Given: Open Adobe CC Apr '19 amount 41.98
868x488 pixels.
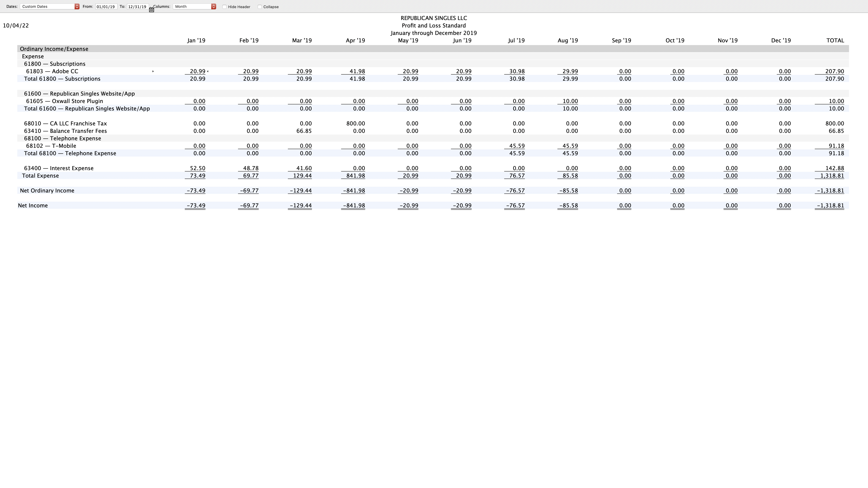Looking at the screenshot, I should 357,71.
